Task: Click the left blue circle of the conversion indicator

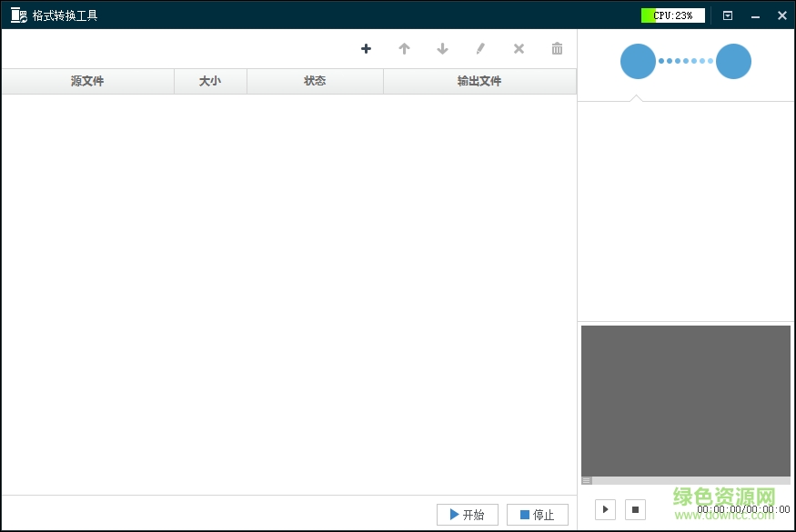Action: pyautogui.click(x=638, y=61)
